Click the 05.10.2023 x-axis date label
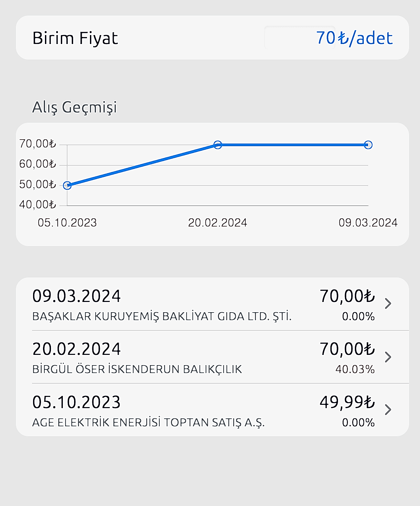 [67, 223]
